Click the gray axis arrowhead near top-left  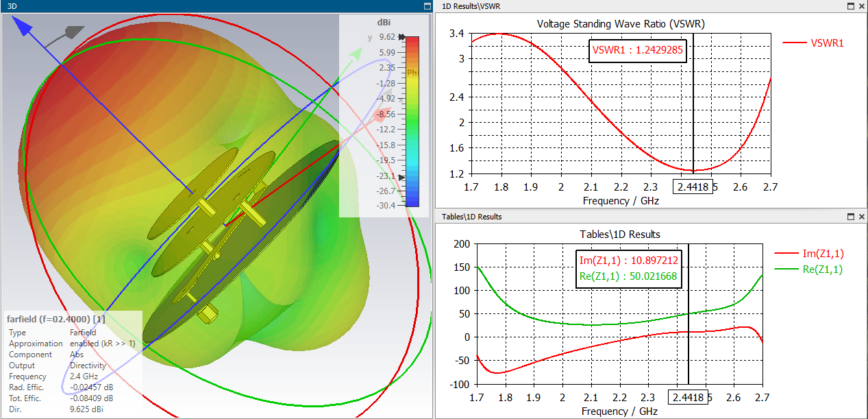click(x=74, y=32)
